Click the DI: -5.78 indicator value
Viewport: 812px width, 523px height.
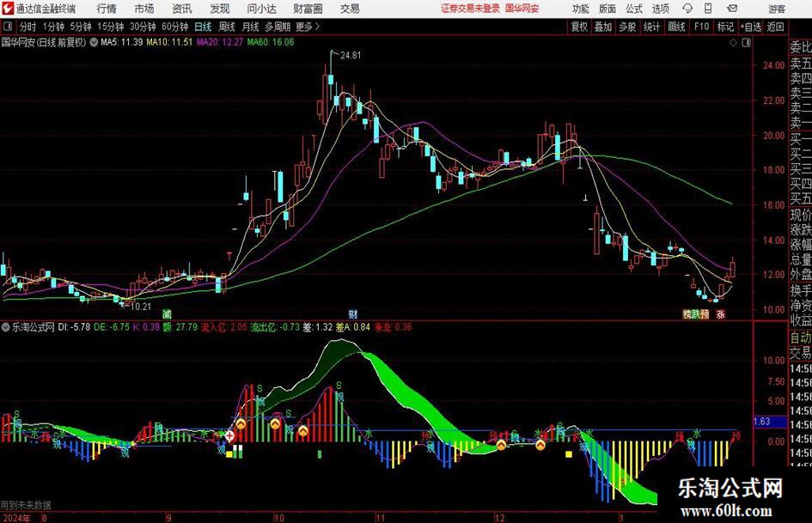pyautogui.click(x=74, y=327)
